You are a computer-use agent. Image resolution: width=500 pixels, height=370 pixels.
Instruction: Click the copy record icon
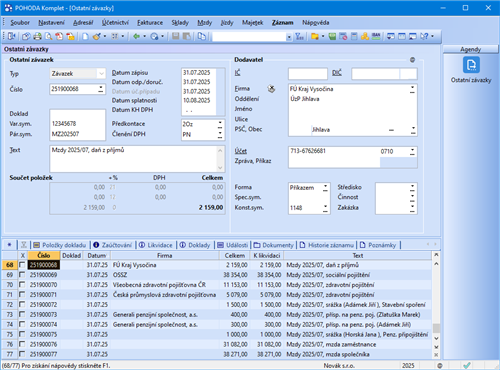202,36
